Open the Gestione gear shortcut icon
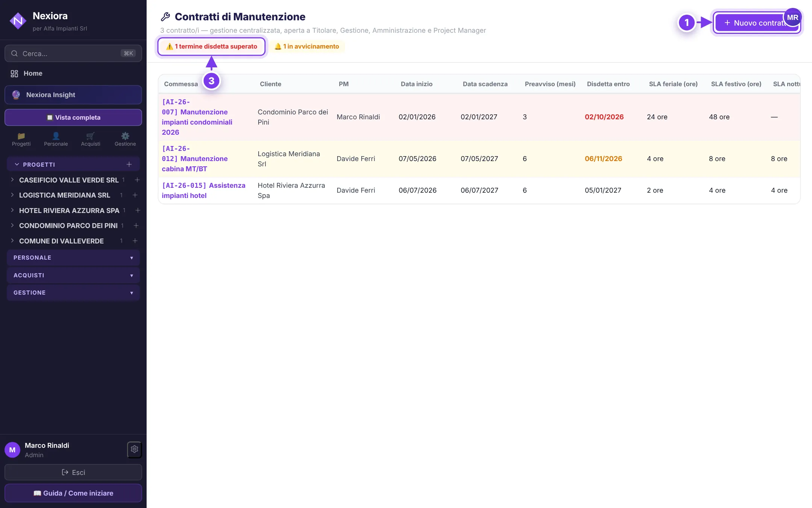The width and height of the screenshot is (812, 508). (x=125, y=139)
